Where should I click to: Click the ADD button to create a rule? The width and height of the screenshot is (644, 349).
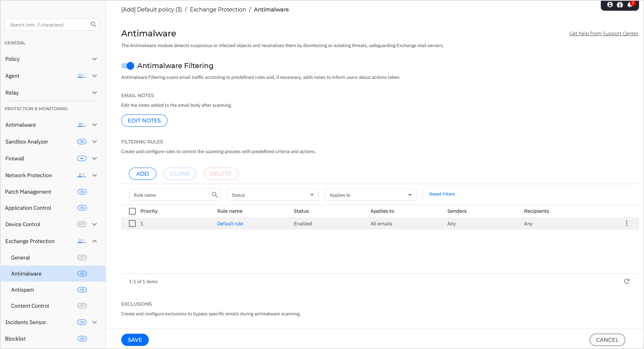(142, 173)
